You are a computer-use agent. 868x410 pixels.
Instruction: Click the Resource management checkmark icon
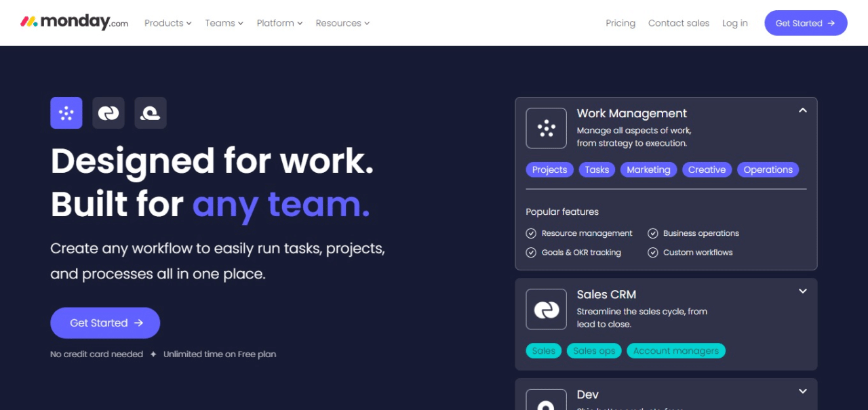[531, 233]
